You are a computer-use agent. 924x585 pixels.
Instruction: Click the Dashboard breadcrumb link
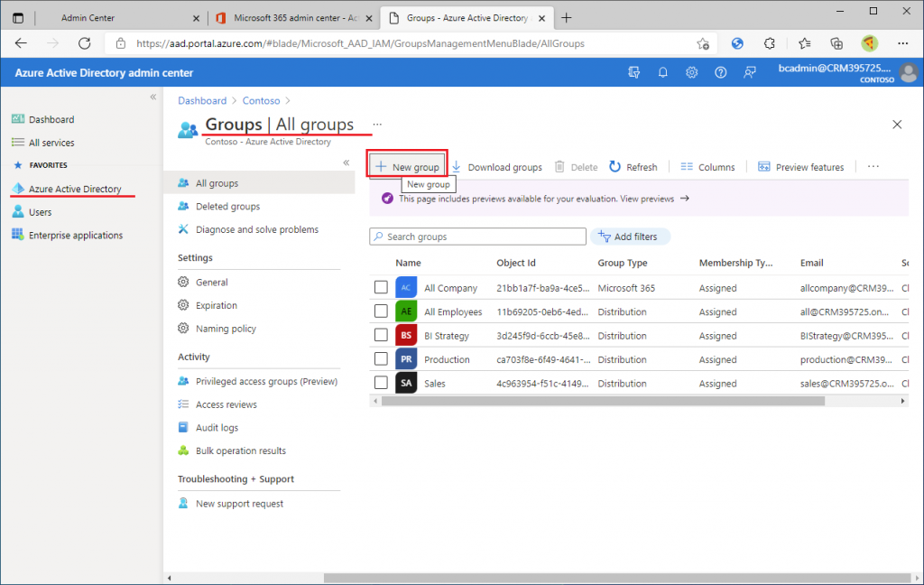pos(202,101)
